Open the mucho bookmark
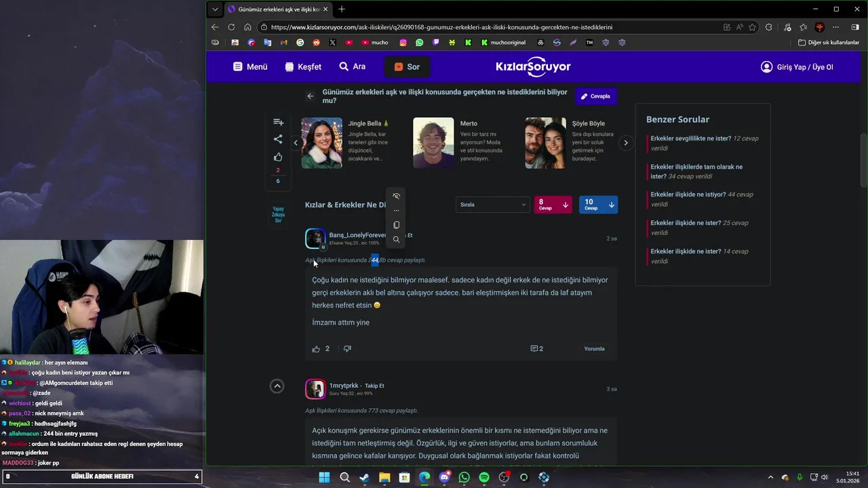The image size is (868, 488). click(x=375, y=42)
